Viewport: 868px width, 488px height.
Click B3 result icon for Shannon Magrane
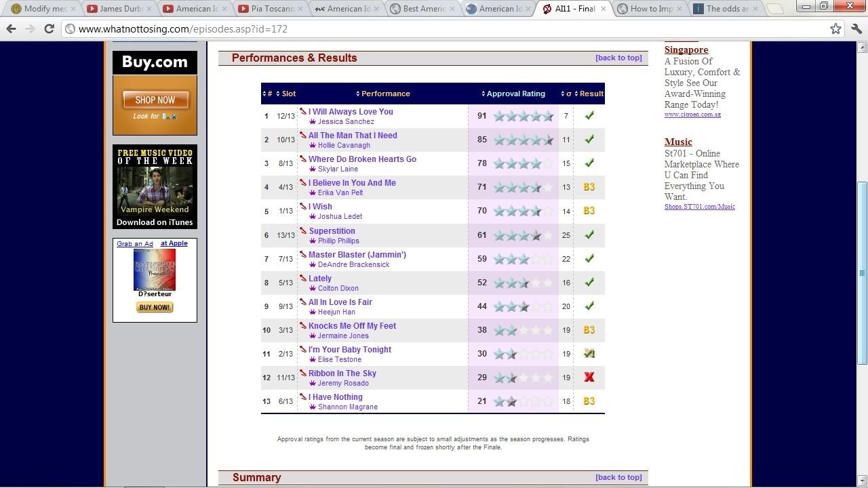pyautogui.click(x=589, y=401)
